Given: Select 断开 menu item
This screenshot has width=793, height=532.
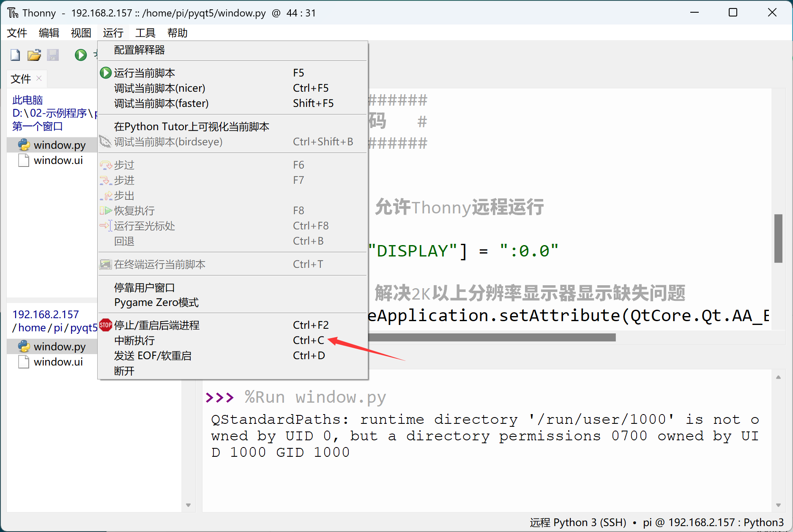Looking at the screenshot, I should tap(232, 371).
